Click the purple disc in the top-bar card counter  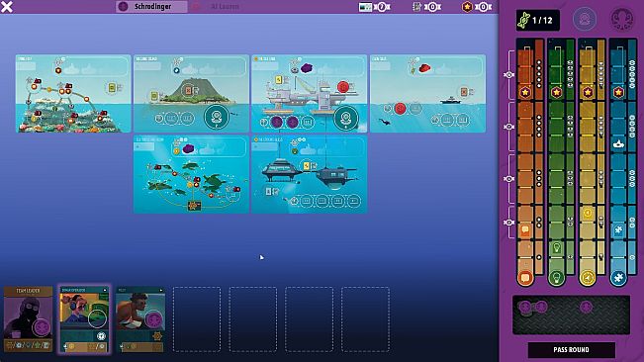tap(382, 7)
